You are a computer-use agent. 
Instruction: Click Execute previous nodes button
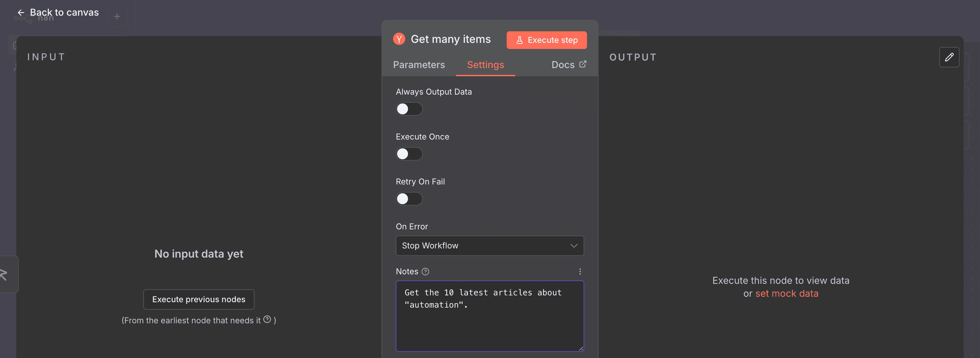199,299
